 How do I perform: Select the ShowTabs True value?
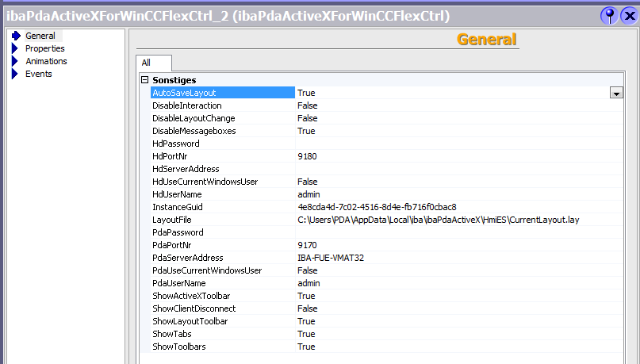click(306, 334)
